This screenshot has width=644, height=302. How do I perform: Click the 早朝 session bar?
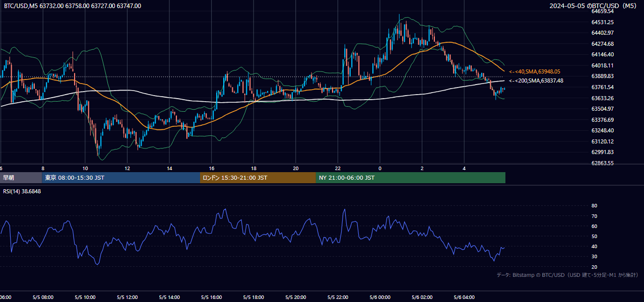tap(21, 178)
